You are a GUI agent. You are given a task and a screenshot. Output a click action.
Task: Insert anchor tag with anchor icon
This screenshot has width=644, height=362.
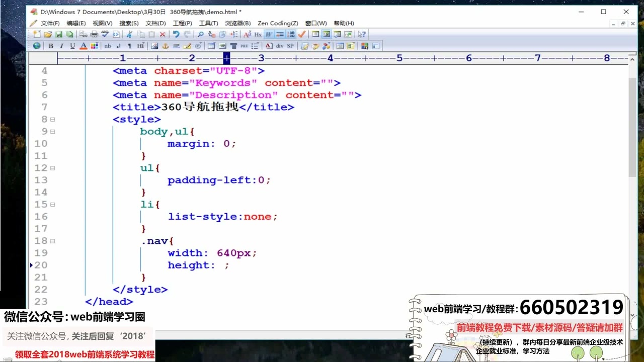165,46
